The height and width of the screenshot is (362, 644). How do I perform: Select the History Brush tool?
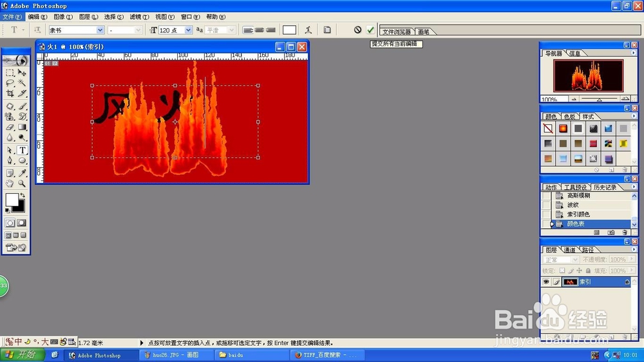(x=22, y=117)
